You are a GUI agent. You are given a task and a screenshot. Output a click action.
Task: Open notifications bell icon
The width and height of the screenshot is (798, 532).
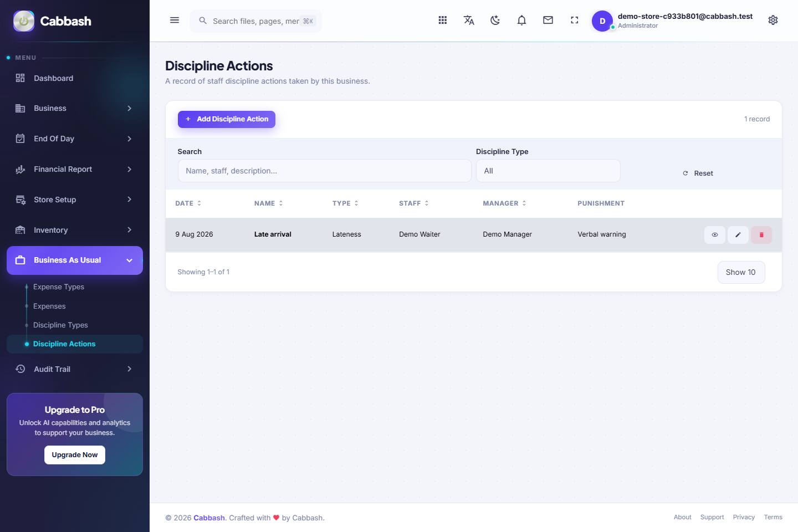521,21
